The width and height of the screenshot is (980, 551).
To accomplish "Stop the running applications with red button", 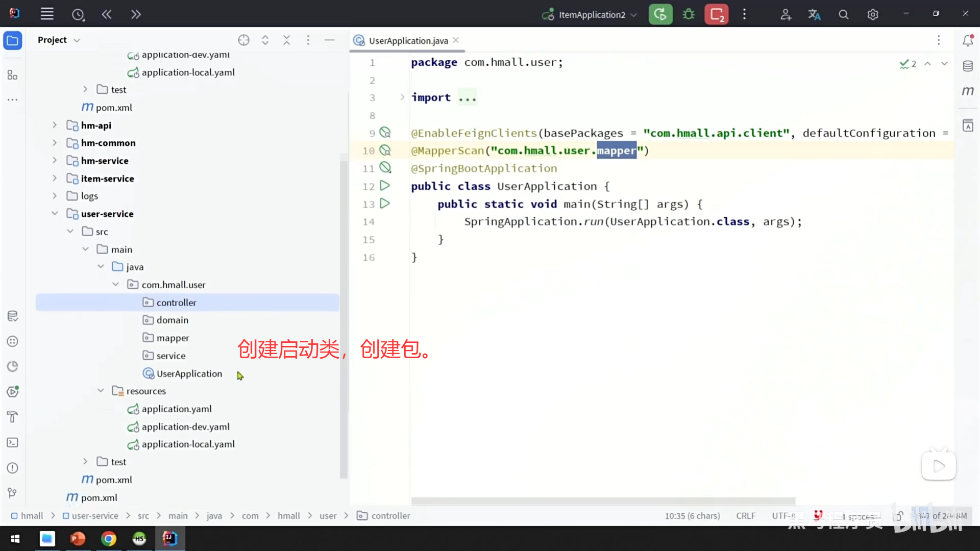I will pos(716,14).
